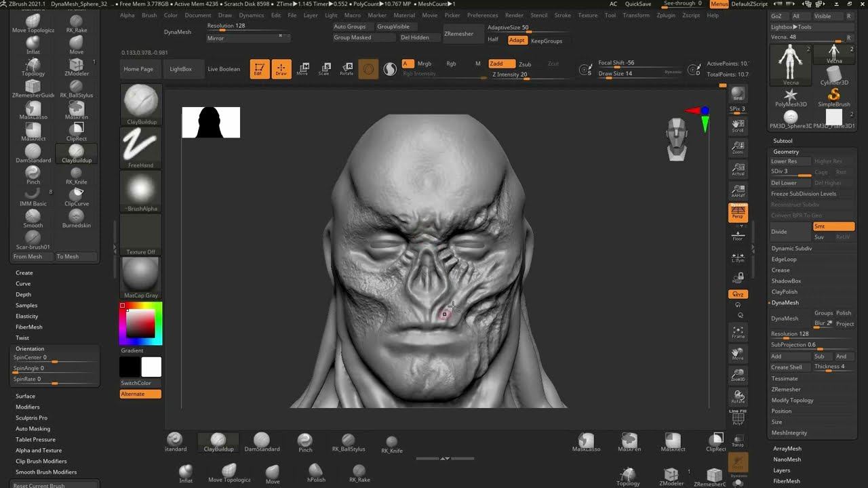
Task: Expand the ClayPolish section
Action: (x=785, y=291)
